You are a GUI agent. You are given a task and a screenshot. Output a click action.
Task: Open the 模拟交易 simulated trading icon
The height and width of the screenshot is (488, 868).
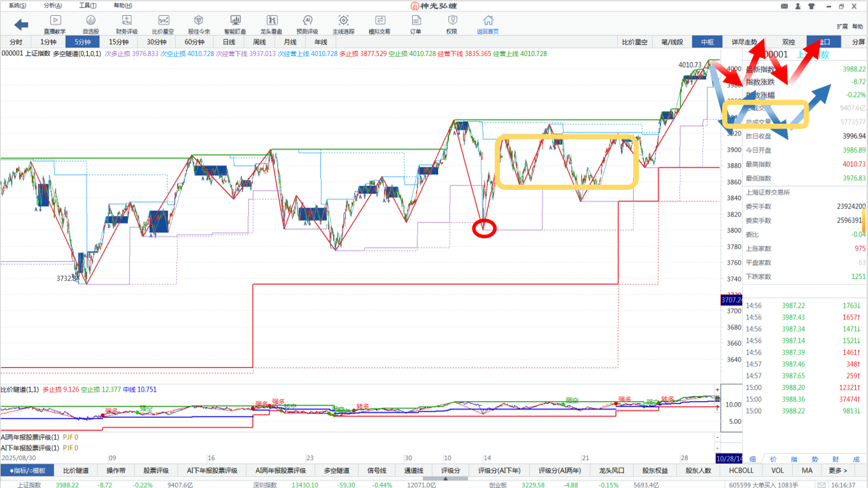pos(380,21)
